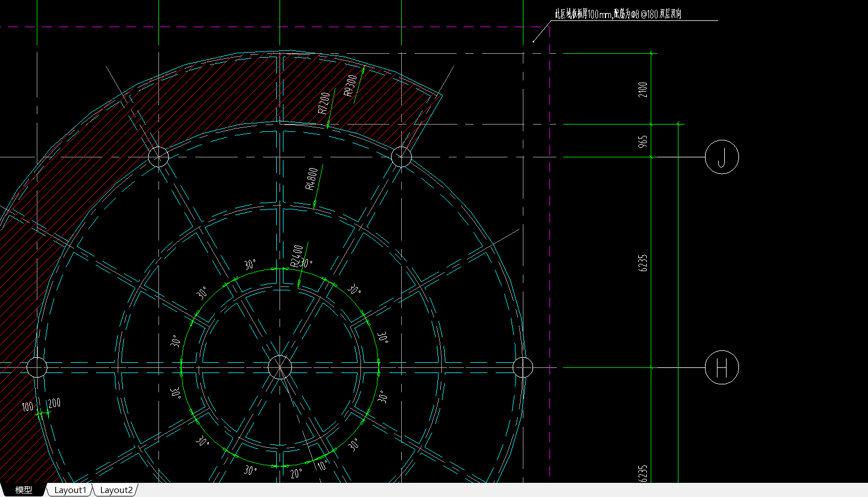868x497 pixels.
Task: Select the center column circle of the radial grid
Action: pyautogui.click(x=280, y=367)
